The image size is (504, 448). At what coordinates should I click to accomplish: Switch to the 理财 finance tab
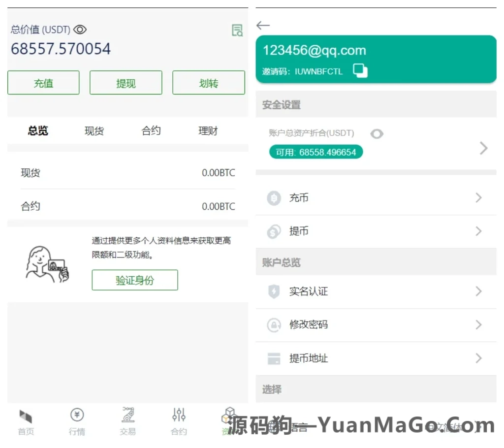click(x=207, y=130)
